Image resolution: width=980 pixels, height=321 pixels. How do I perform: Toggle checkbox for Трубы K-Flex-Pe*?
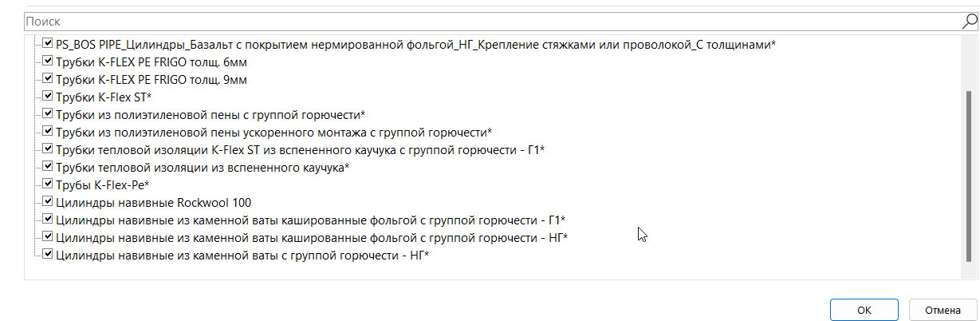pos(48,184)
